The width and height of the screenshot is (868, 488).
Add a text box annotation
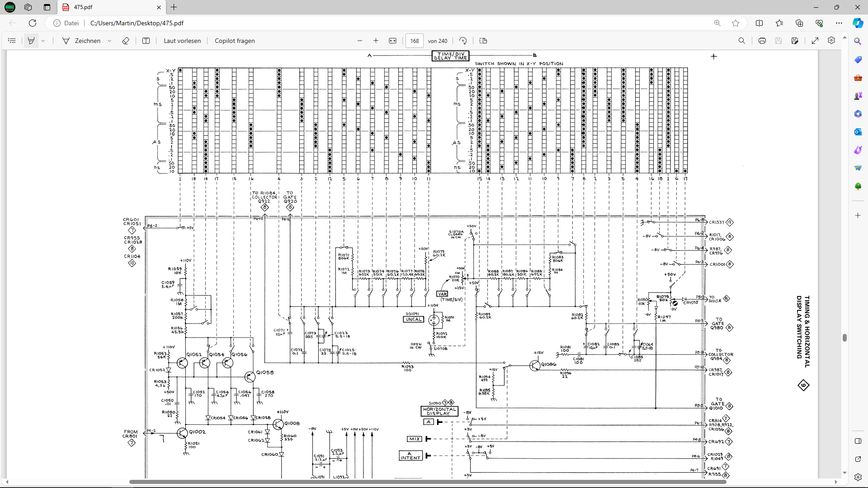click(x=146, y=41)
